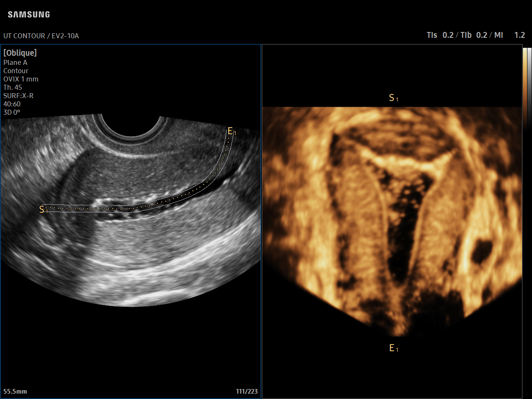
Task: Click the SAMSUNG logo
Action: tap(29, 15)
